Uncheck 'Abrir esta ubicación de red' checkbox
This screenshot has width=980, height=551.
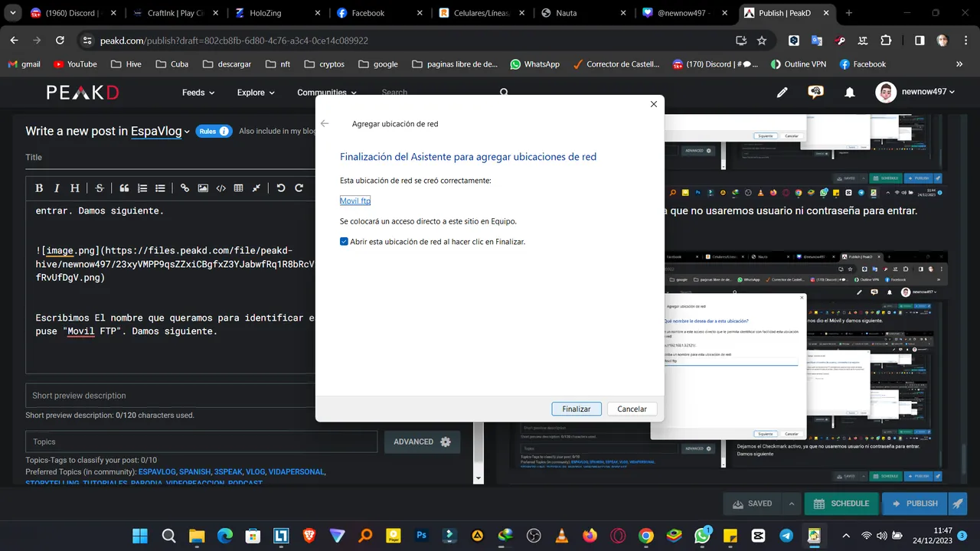pyautogui.click(x=345, y=241)
